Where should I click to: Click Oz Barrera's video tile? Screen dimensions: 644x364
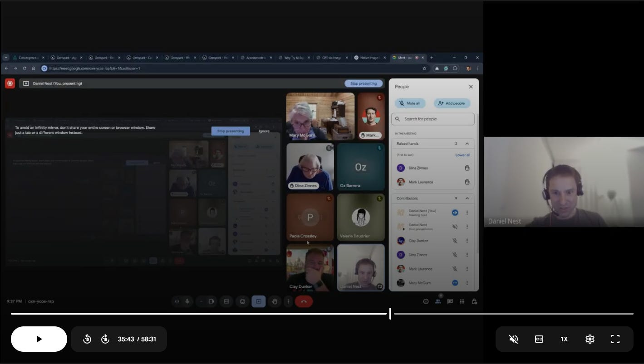(361, 167)
